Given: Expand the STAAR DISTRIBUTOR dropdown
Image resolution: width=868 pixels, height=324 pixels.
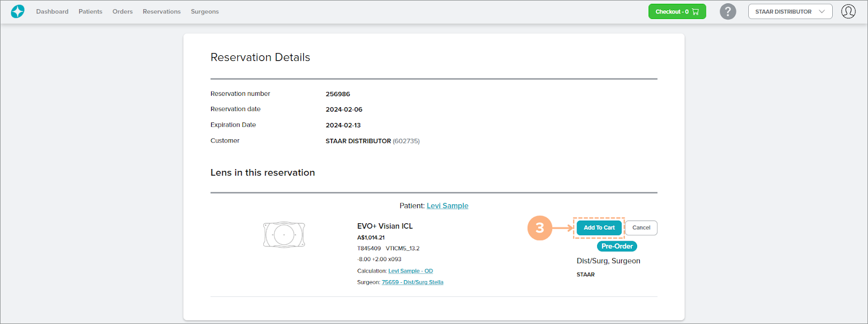Looking at the screenshot, I should pyautogui.click(x=783, y=11).
